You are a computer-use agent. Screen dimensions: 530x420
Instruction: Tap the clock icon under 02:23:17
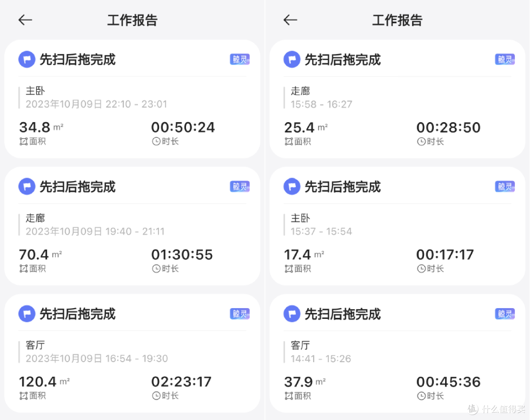pyautogui.click(x=156, y=395)
